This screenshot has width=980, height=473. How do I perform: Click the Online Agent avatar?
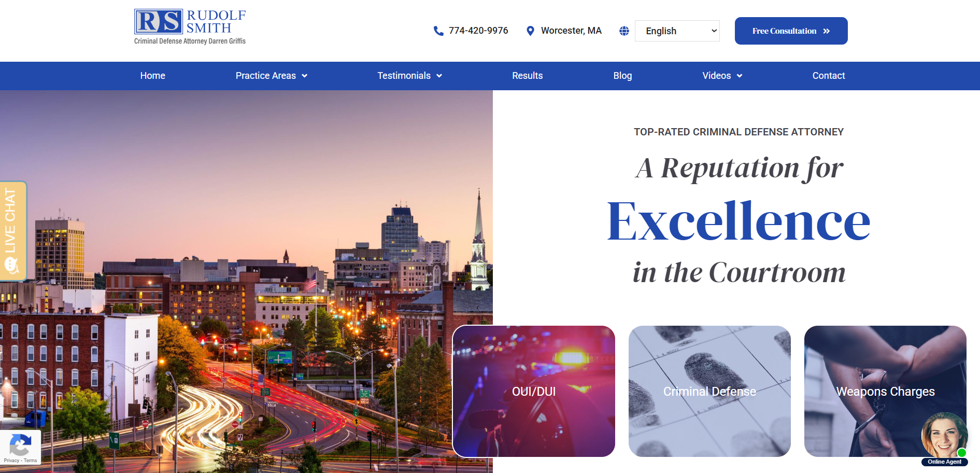(x=944, y=436)
